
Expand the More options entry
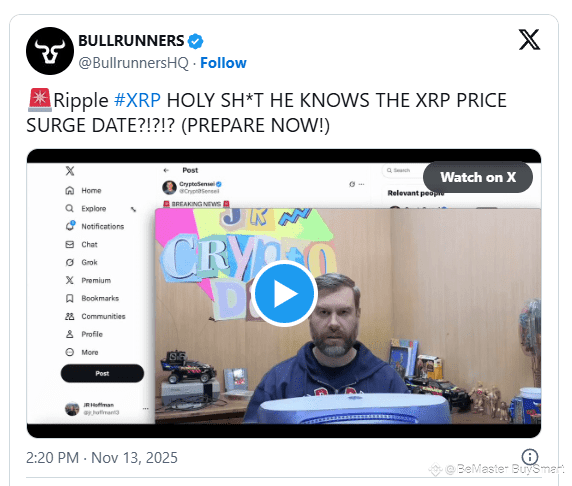coord(82,352)
